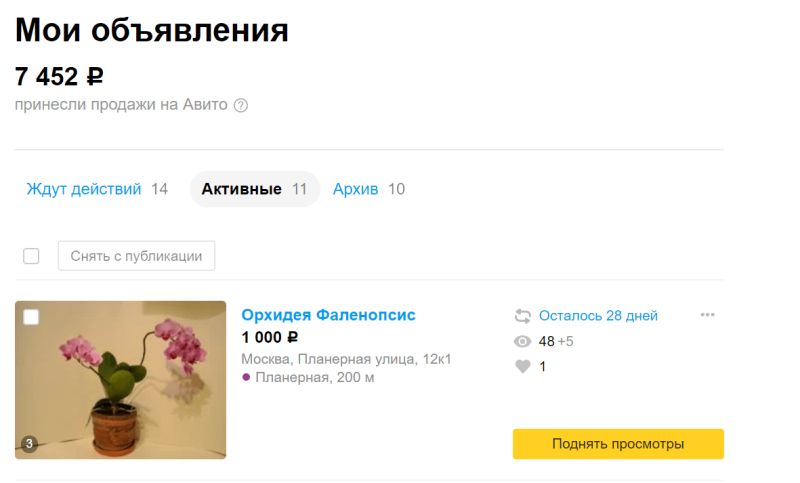Open the orchid photo thumbnail
This screenshot has height=483, width=800.
pos(120,380)
